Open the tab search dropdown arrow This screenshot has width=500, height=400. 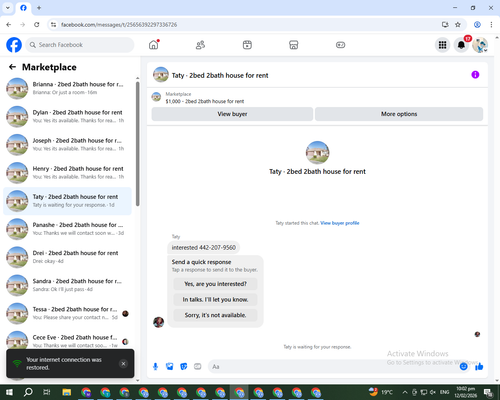[x=8, y=8]
